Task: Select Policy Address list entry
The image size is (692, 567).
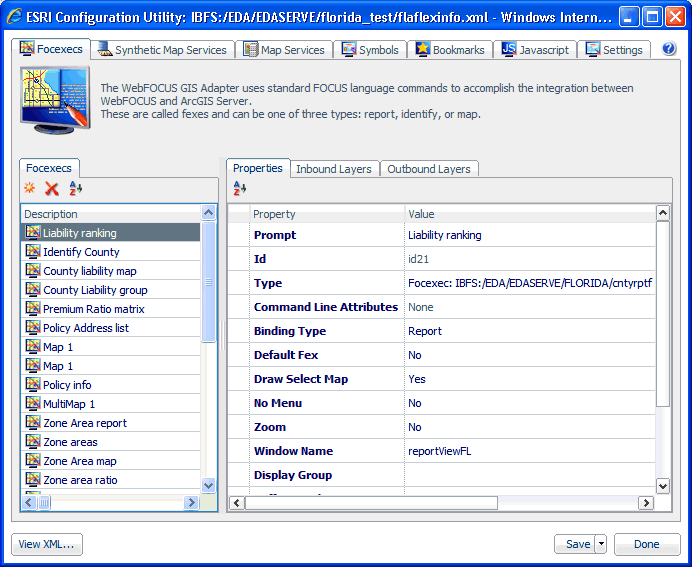Action: click(x=110, y=327)
